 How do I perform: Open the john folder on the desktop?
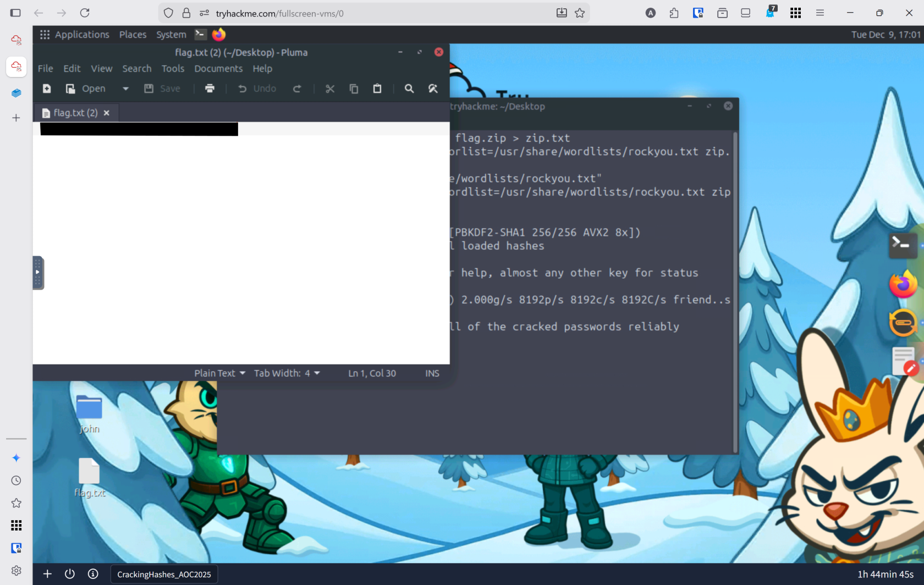(x=89, y=415)
